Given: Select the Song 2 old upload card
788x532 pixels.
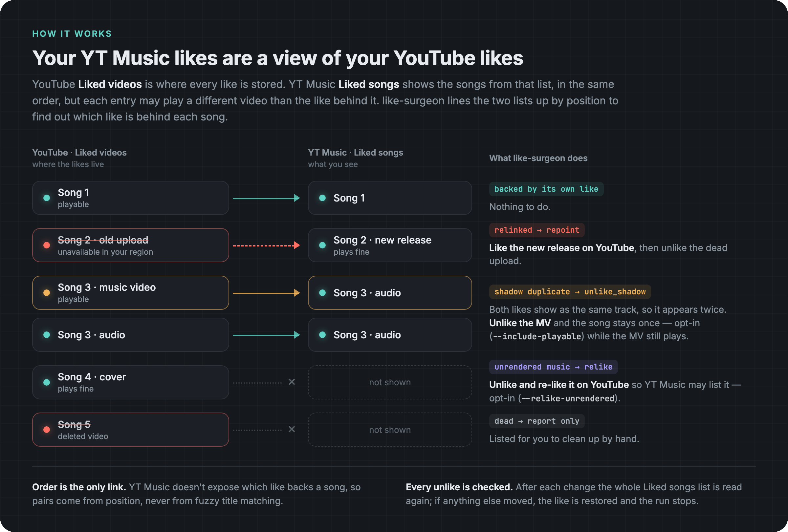Looking at the screenshot, I should [131, 245].
